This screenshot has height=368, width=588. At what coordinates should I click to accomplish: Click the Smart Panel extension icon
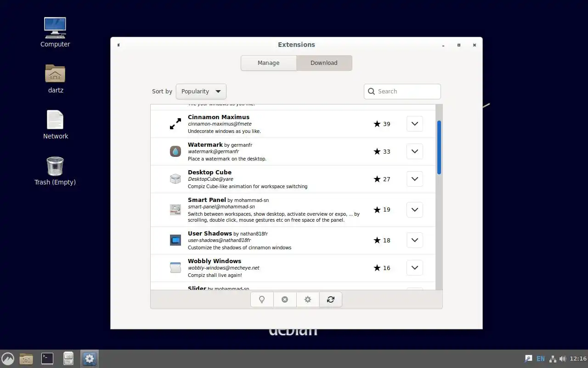tap(175, 210)
